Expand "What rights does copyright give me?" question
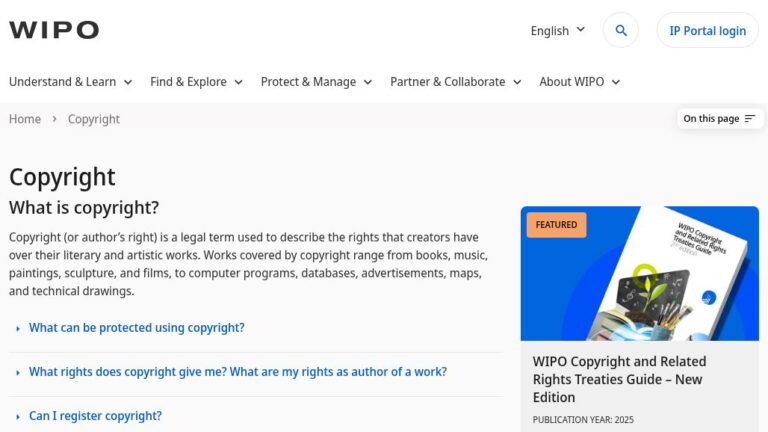This screenshot has width=768, height=432. pos(237,371)
